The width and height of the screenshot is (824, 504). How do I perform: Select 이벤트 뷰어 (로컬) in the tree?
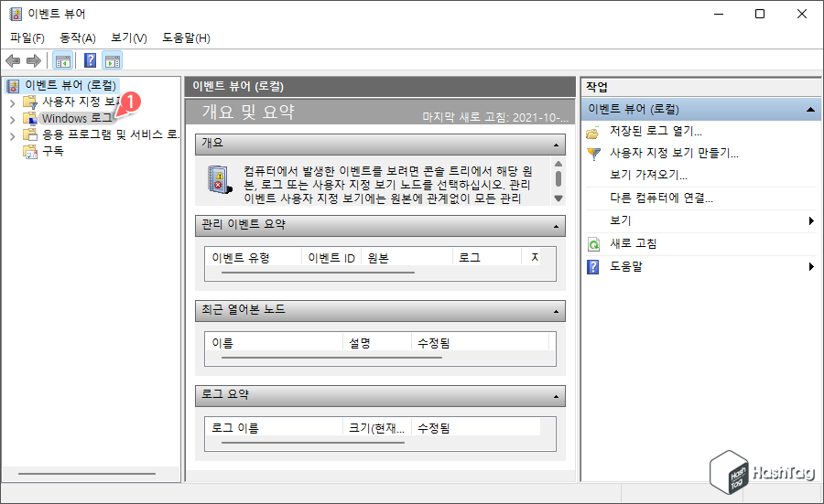click(70, 85)
